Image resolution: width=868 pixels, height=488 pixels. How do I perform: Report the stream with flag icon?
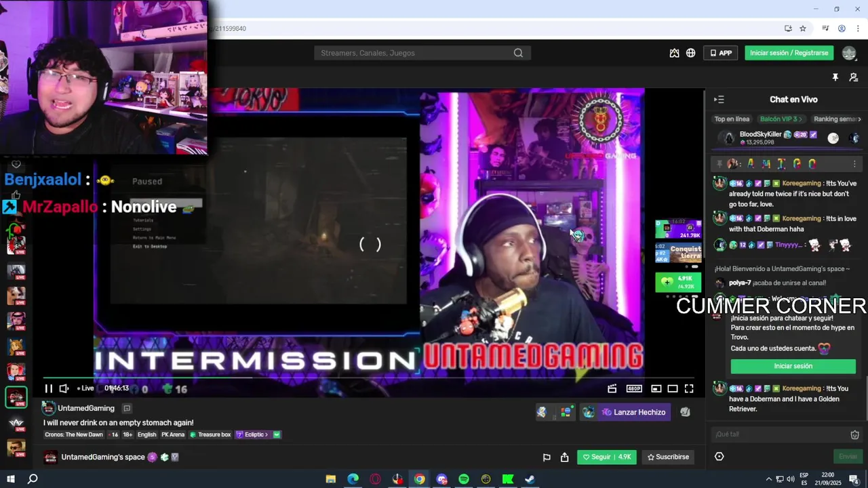[x=547, y=457]
